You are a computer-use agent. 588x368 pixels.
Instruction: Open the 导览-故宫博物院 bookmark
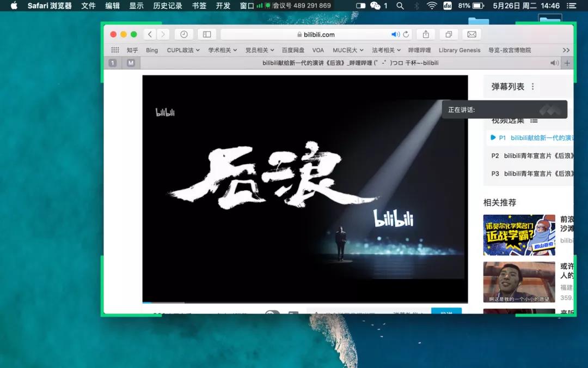(x=509, y=50)
